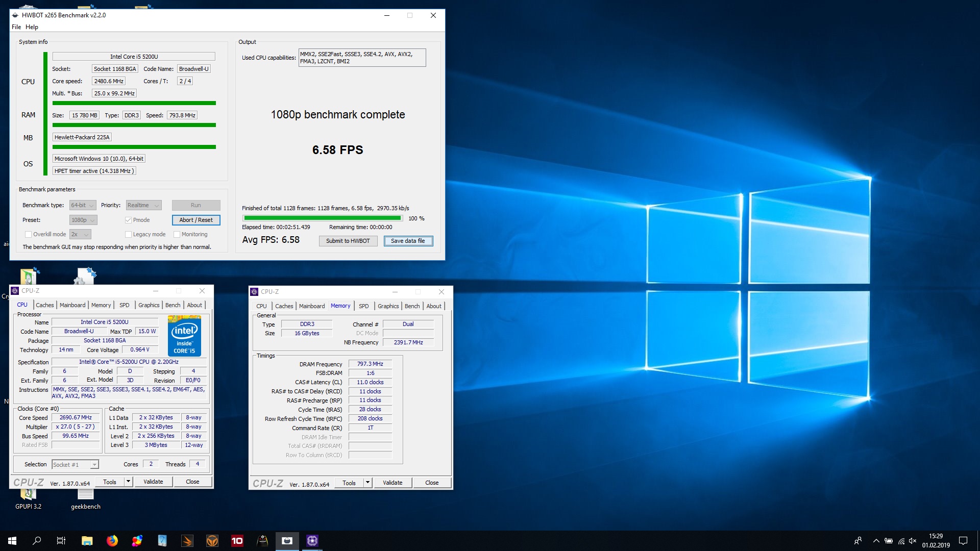
Task: Click Validate in left CPU-Z window
Action: 153,482
